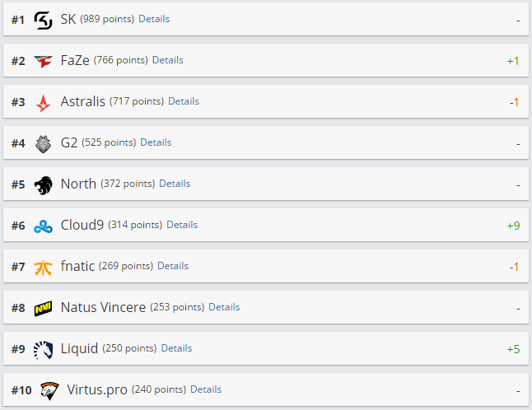This screenshot has height=410, width=532.
Task: Click the FaZe team logo
Action: click(44, 61)
